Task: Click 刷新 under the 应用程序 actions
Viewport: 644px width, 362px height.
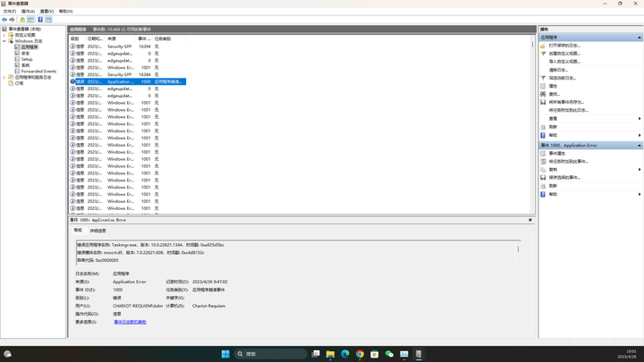Action: point(554,127)
